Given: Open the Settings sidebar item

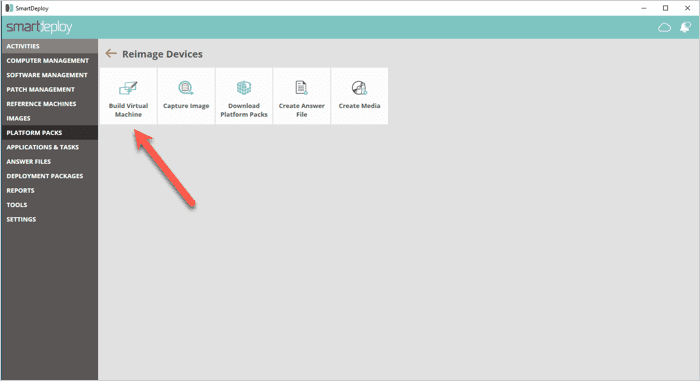Looking at the screenshot, I should coord(50,219).
